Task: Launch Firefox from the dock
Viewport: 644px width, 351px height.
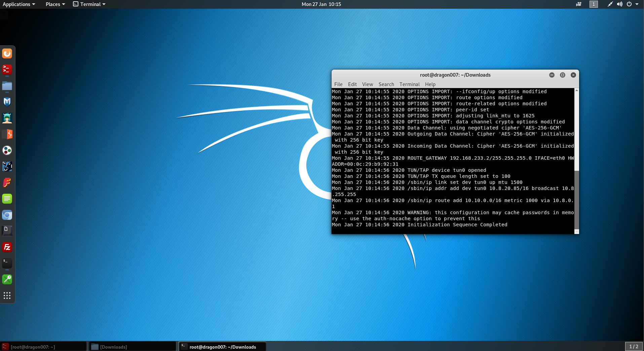Action: [7, 53]
